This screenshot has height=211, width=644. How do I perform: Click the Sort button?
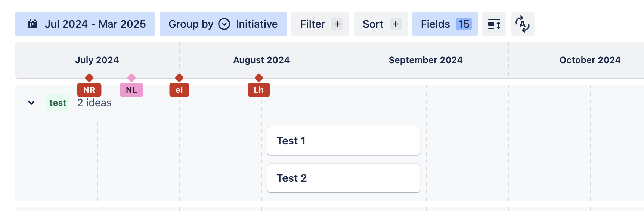(x=380, y=24)
